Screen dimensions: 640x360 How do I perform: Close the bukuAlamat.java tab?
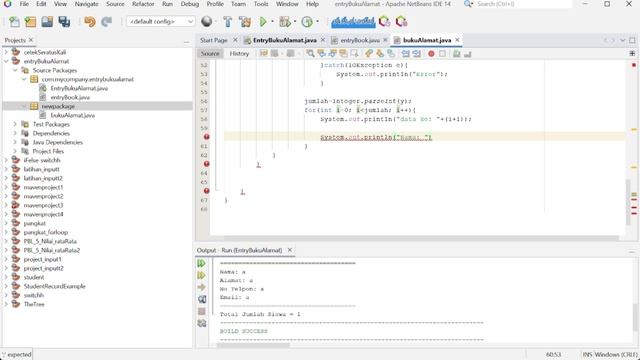click(457, 40)
